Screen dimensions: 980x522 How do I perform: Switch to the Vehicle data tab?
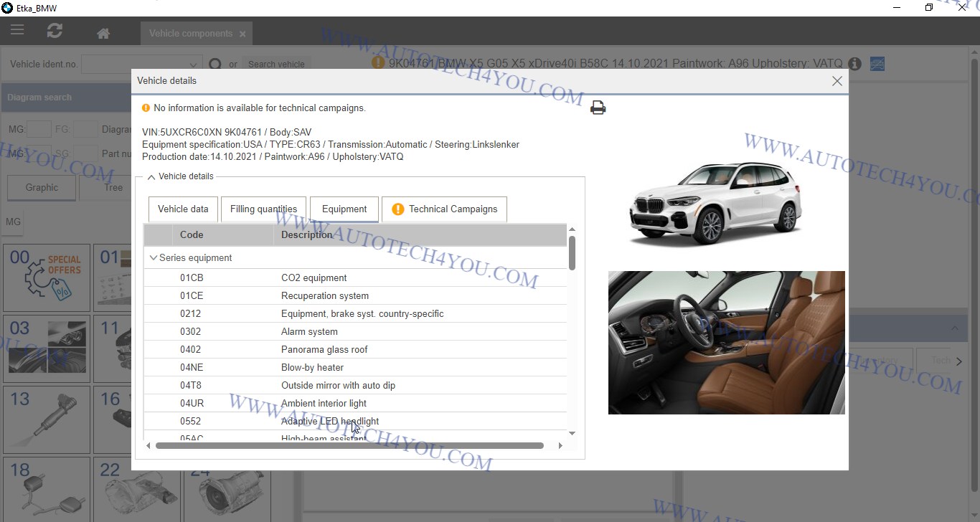(x=183, y=209)
